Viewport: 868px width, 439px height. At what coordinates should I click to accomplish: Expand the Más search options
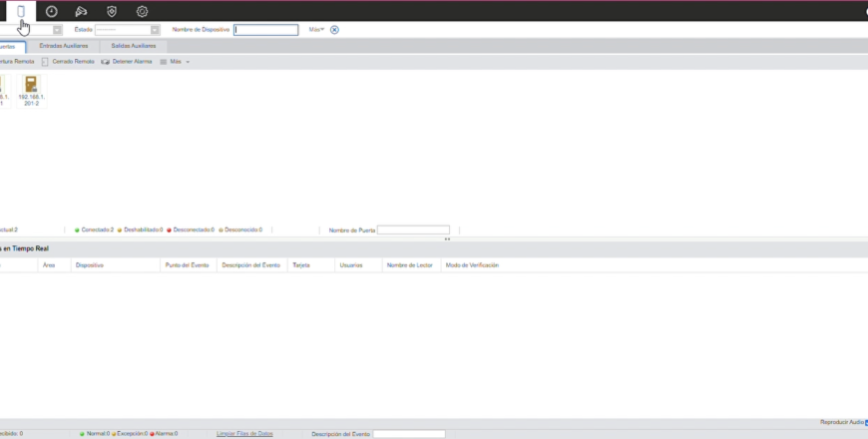(x=316, y=30)
